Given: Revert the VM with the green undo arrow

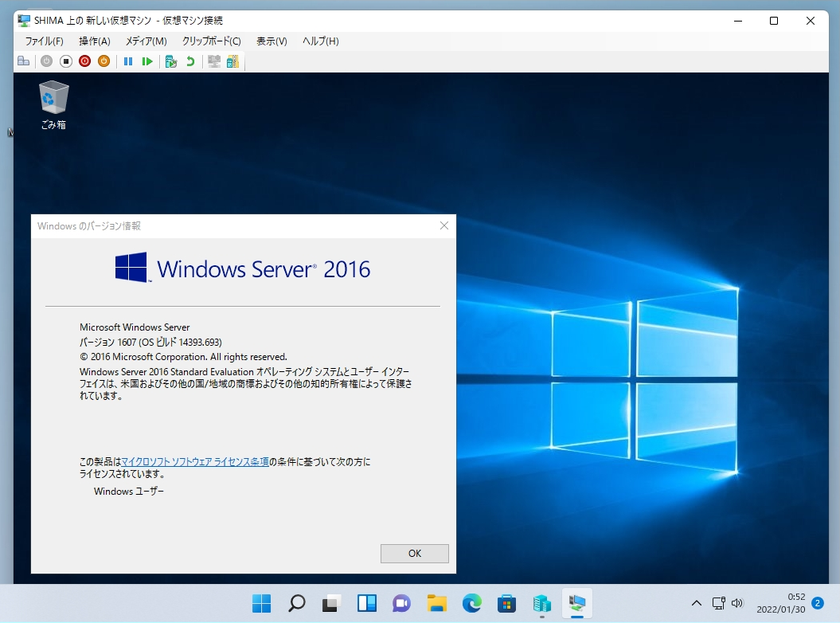Looking at the screenshot, I should coord(190,61).
